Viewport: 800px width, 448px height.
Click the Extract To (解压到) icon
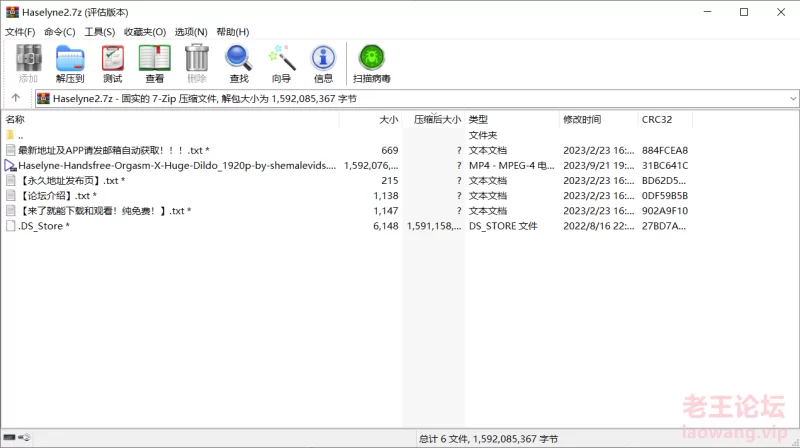click(x=70, y=58)
